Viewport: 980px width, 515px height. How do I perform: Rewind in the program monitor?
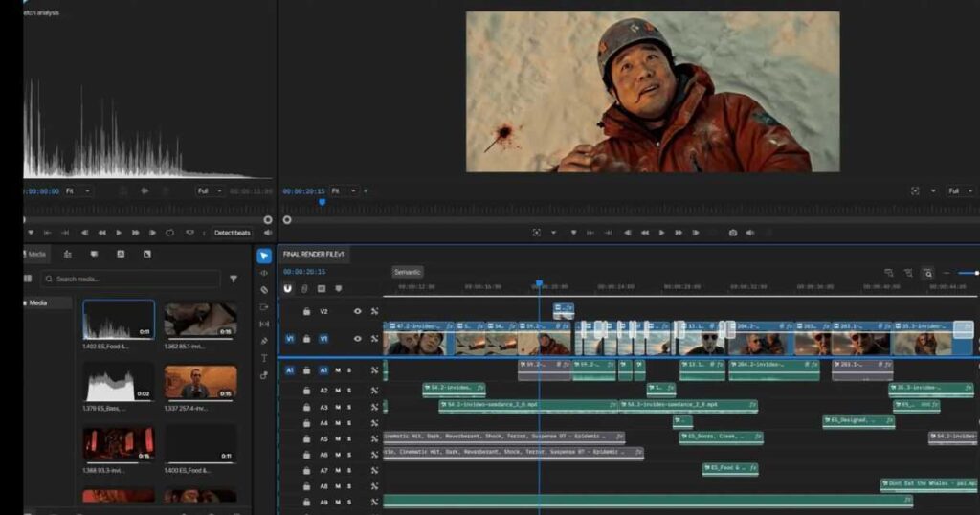click(x=644, y=233)
